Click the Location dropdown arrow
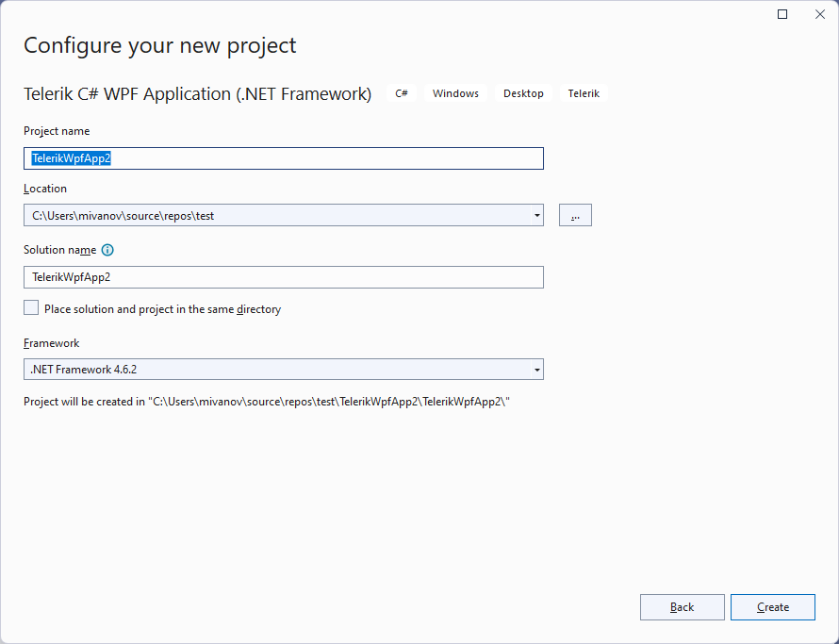 tap(535, 215)
